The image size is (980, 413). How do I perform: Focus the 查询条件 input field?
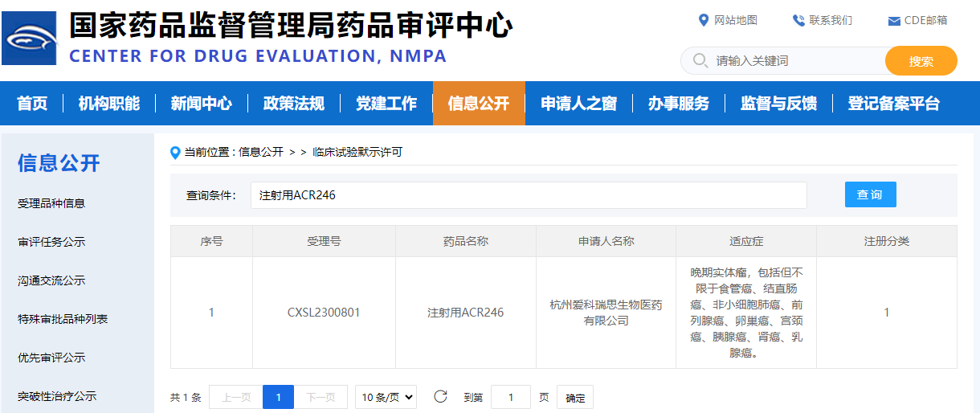point(529,195)
